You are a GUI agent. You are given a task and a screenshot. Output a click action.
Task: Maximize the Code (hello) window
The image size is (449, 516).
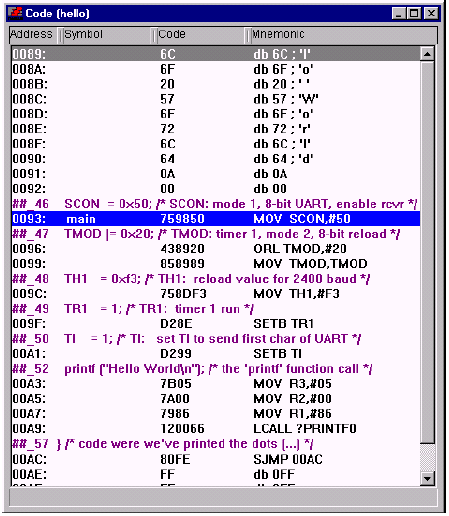pyautogui.click(x=414, y=13)
